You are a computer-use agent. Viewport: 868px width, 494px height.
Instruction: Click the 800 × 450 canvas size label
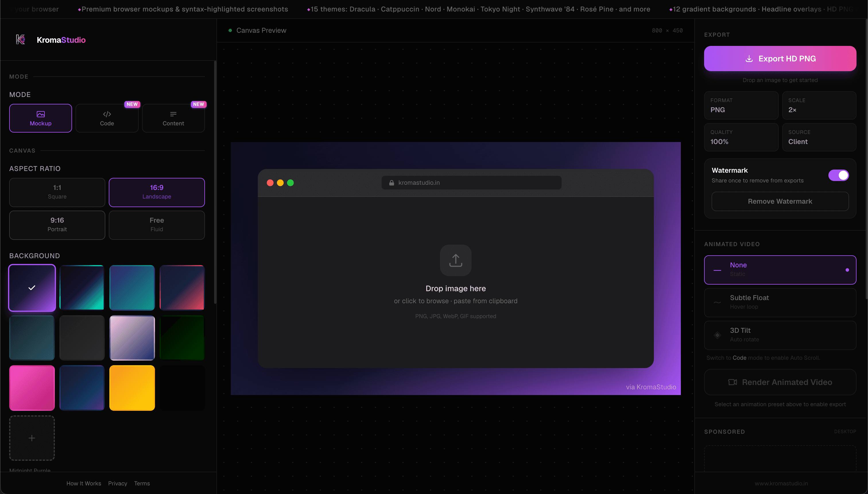coord(667,30)
